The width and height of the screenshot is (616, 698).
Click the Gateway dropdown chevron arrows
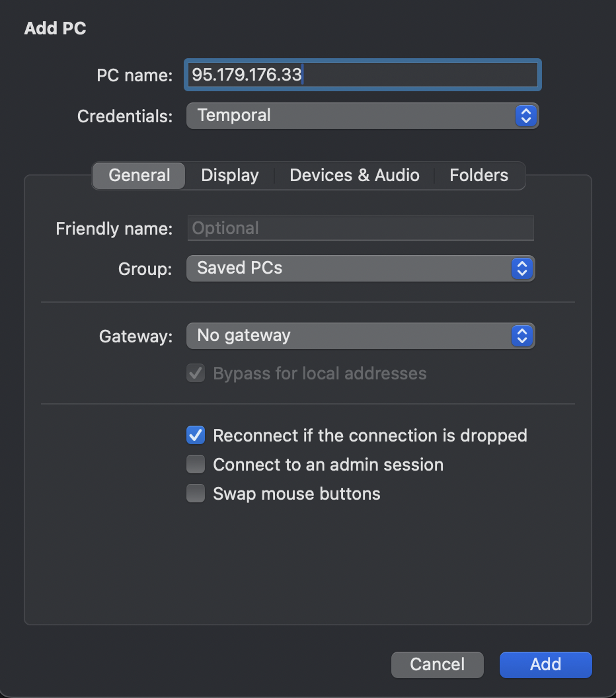[x=522, y=336]
